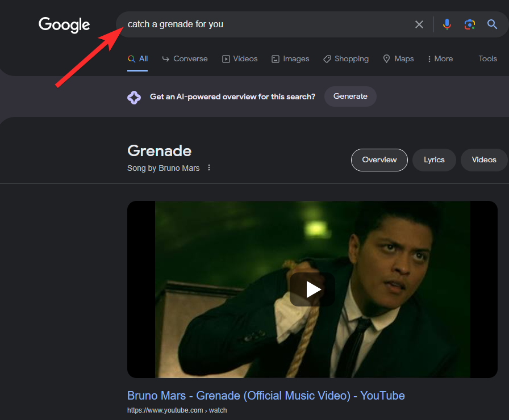Switch to the Images search tab
This screenshot has width=509, height=420.
pyautogui.click(x=290, y=58)
